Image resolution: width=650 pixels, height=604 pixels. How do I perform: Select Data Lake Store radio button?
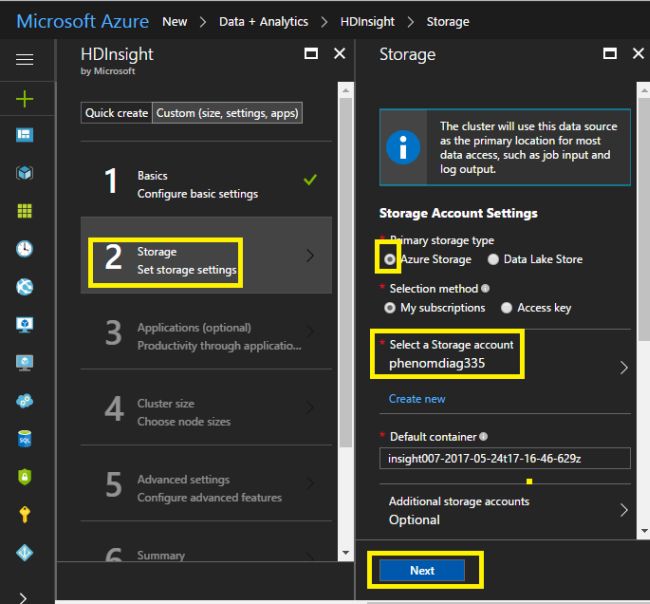tap(493, 260)
